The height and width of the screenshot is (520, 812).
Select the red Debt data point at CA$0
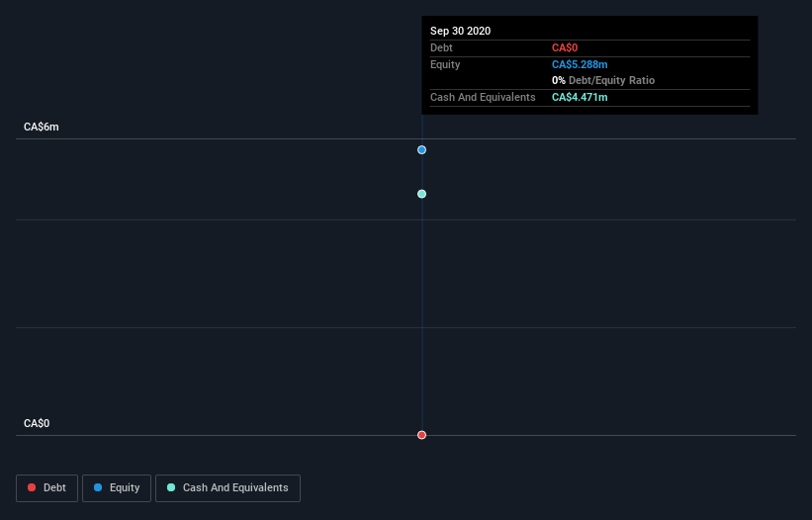tap(421, 435)
